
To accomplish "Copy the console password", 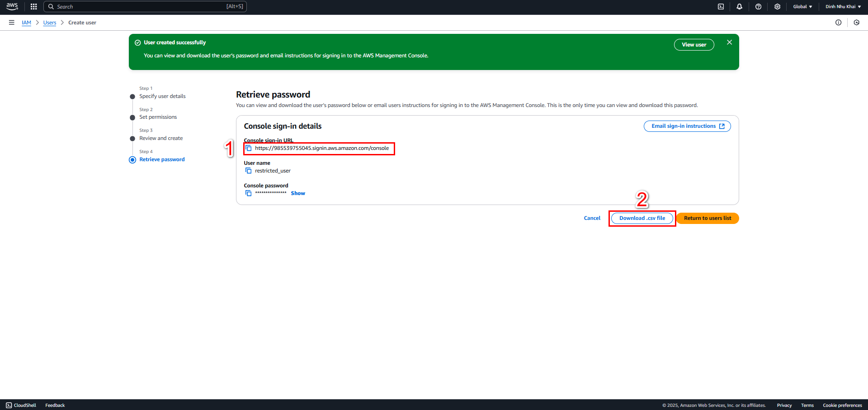I will tap(248, 193).
